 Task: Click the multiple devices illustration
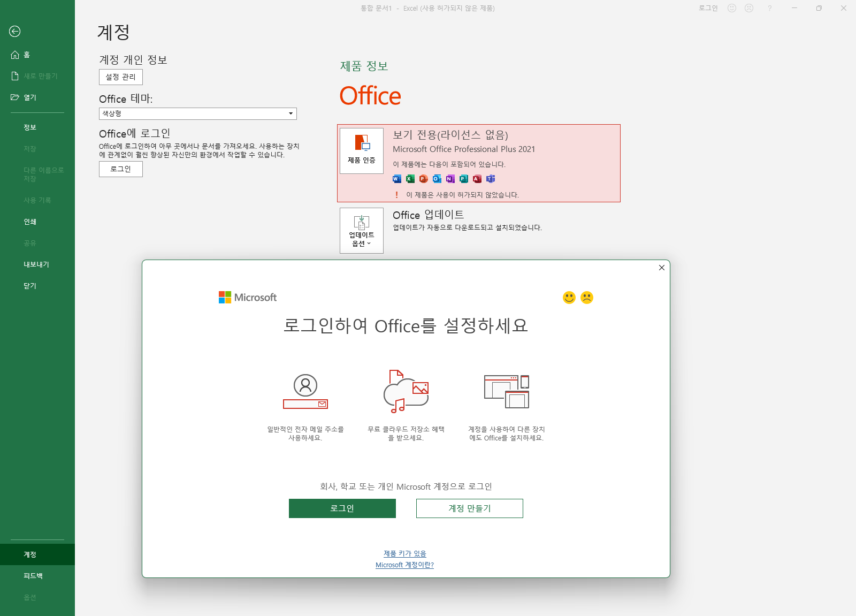point(507,391)
